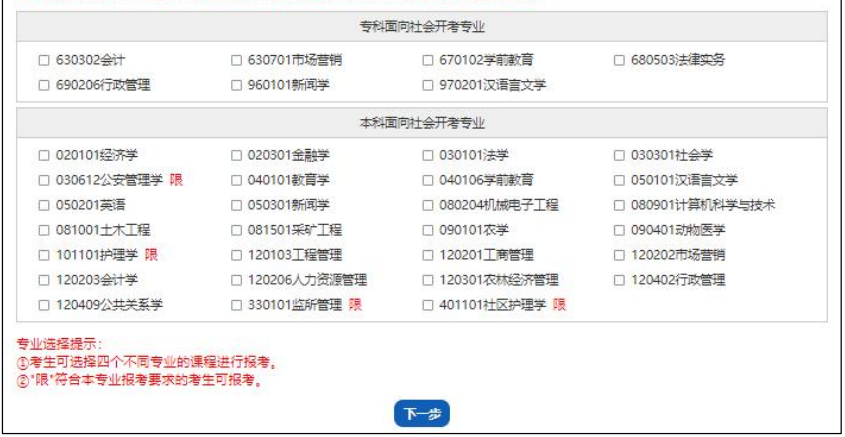
Task: Enable the 680503法律实务 checkbox
Action: 621,61
